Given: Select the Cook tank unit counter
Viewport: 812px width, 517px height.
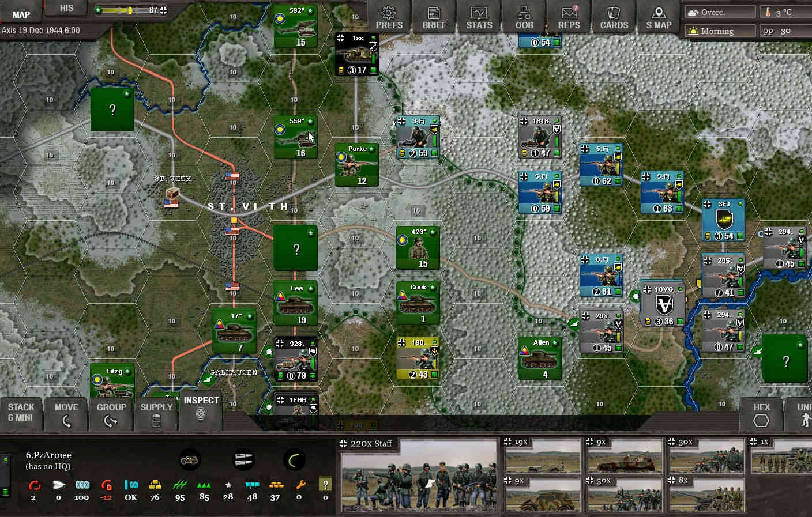Looking at the screenshot, I should [418, 303].
